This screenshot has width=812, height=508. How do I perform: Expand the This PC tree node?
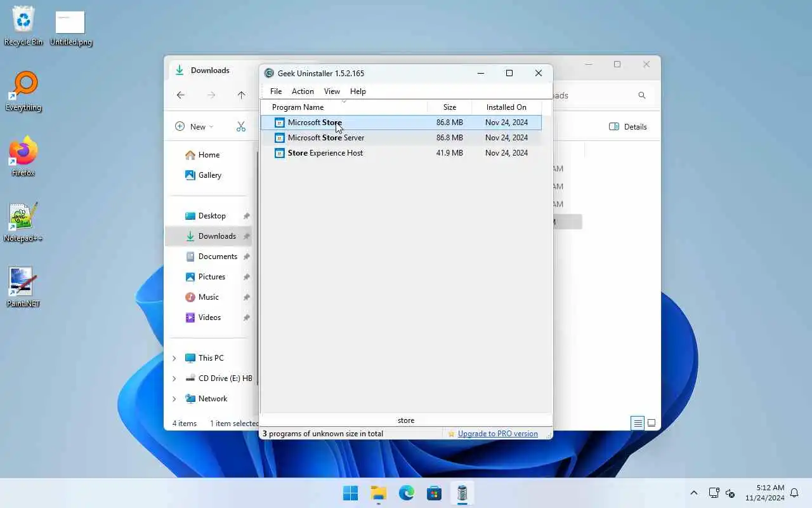tap(174, 358)
